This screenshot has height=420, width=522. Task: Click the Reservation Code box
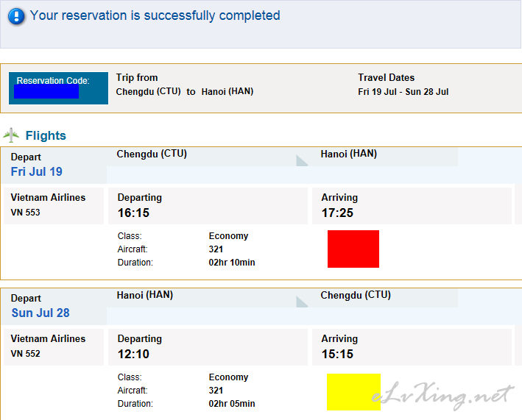click(58, 88)
